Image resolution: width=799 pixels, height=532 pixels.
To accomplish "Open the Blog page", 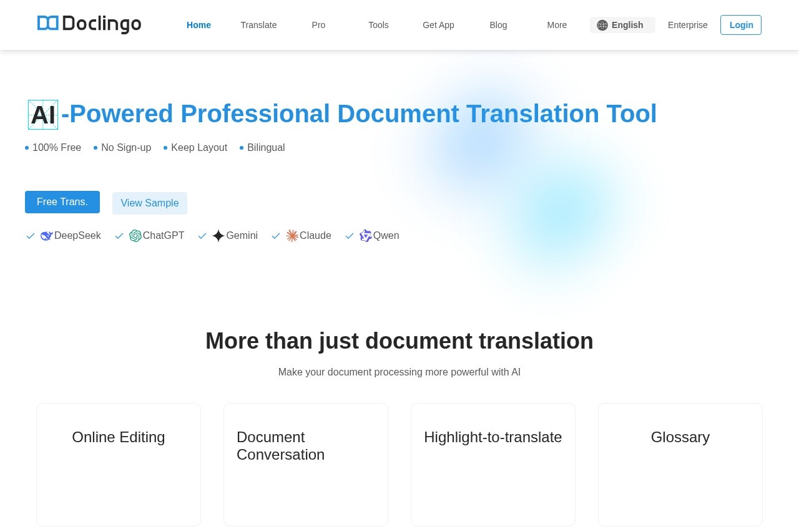I will 498,25.
